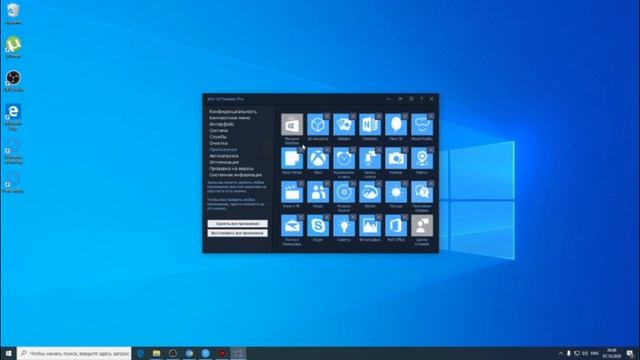Open the Службы section

point(218,137)
